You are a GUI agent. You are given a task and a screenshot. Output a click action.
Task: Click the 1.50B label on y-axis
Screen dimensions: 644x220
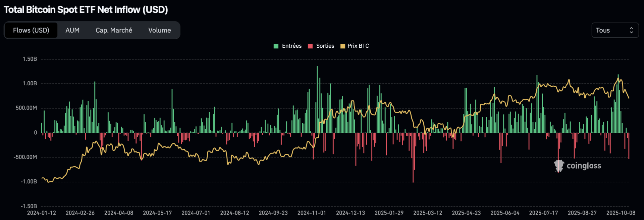(30, 59)
